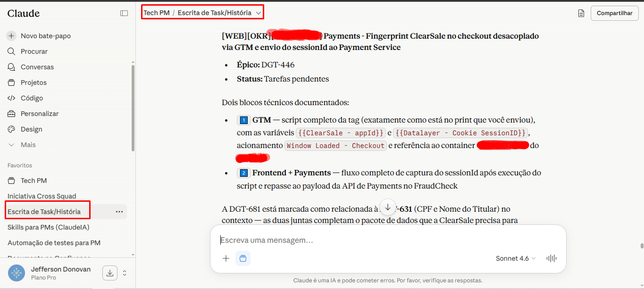Jump to bottom with the down arrow
644x289 pixels.
(388, 207)
